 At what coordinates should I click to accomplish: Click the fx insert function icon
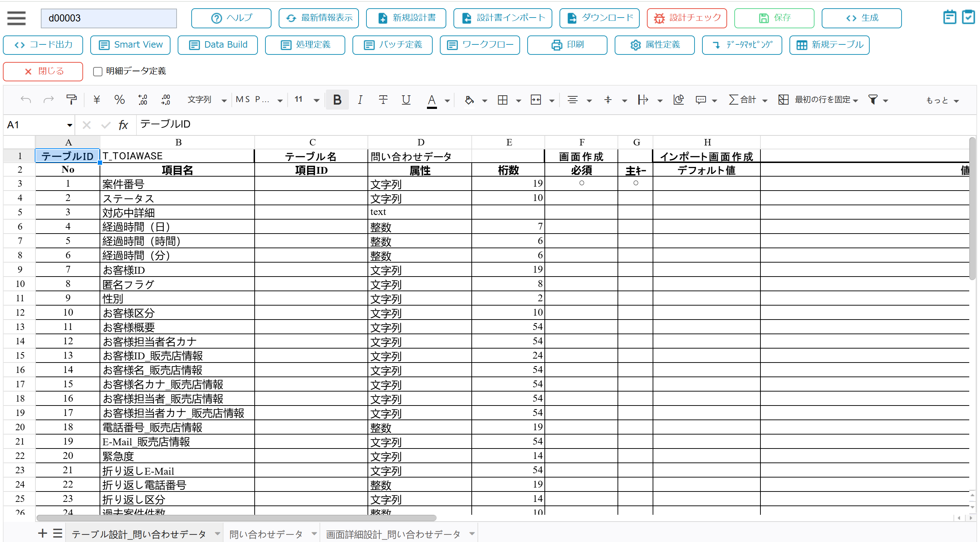[123, 125]
